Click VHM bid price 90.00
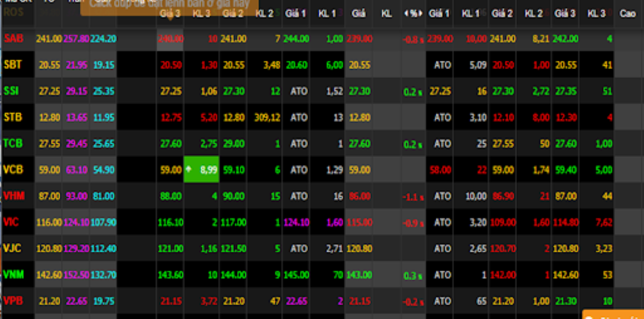The width and height of the screenshot is (644, 319). 234,197
